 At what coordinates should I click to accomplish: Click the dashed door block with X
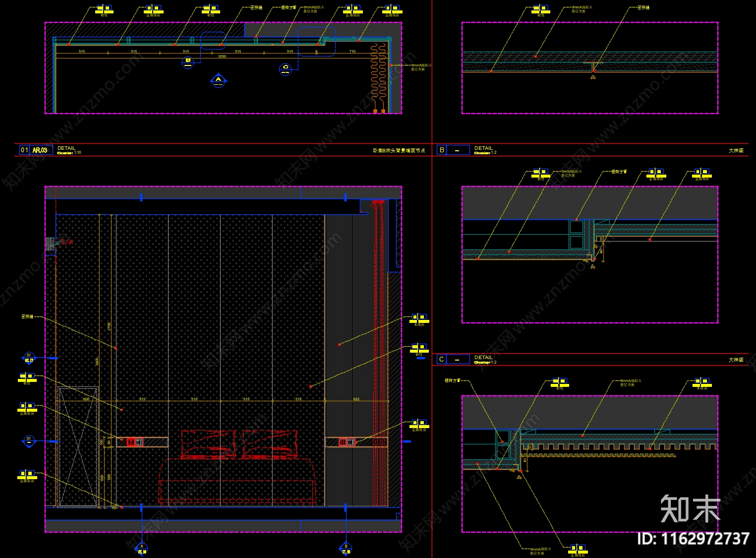click(78, 446)
